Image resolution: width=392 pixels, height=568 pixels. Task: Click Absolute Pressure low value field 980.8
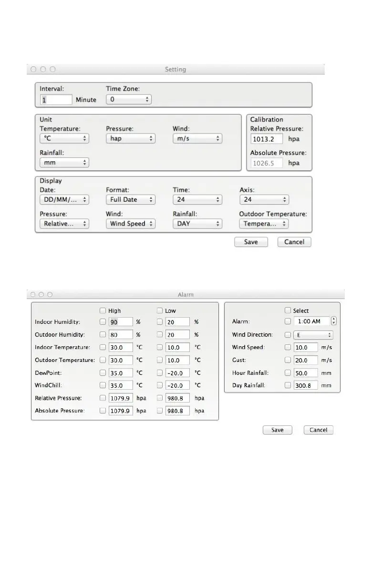[177, 411]
